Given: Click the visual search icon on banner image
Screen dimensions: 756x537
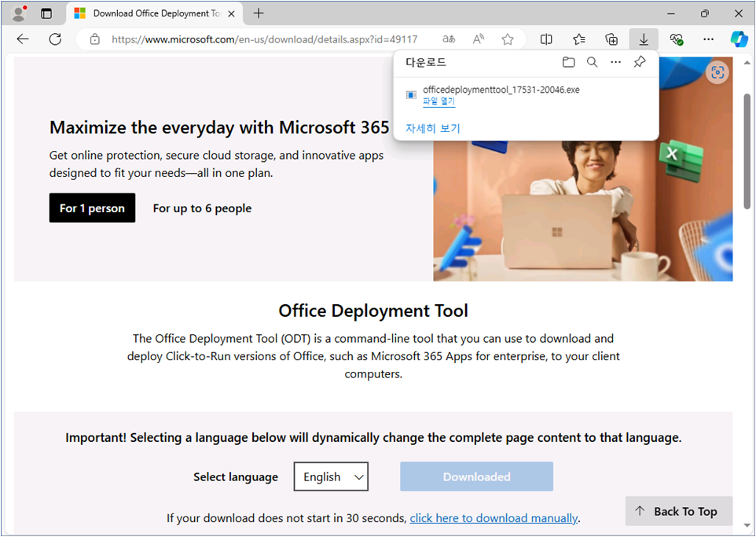Looking at the screenshot, I should pyautogui.click(x=717, y=72).
